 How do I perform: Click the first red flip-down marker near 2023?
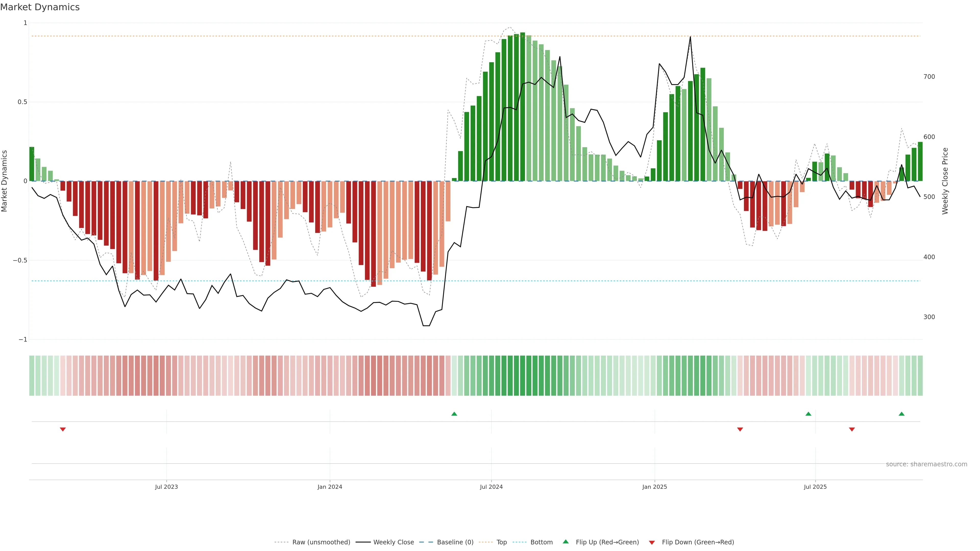(x=63, y=429)
